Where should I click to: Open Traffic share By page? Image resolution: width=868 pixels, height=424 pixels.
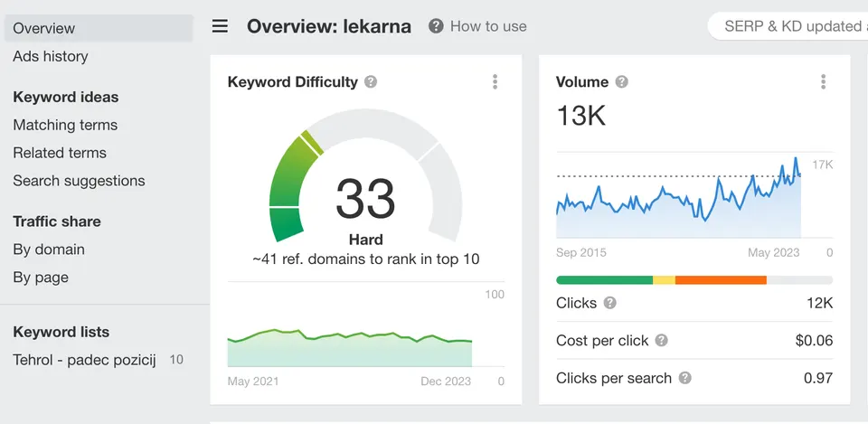pos(41,278)
